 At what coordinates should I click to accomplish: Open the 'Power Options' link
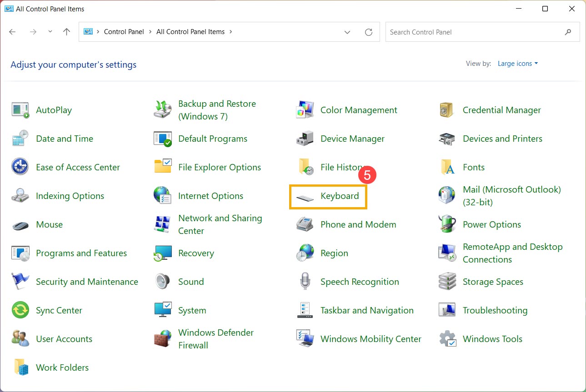click(492, 224)
